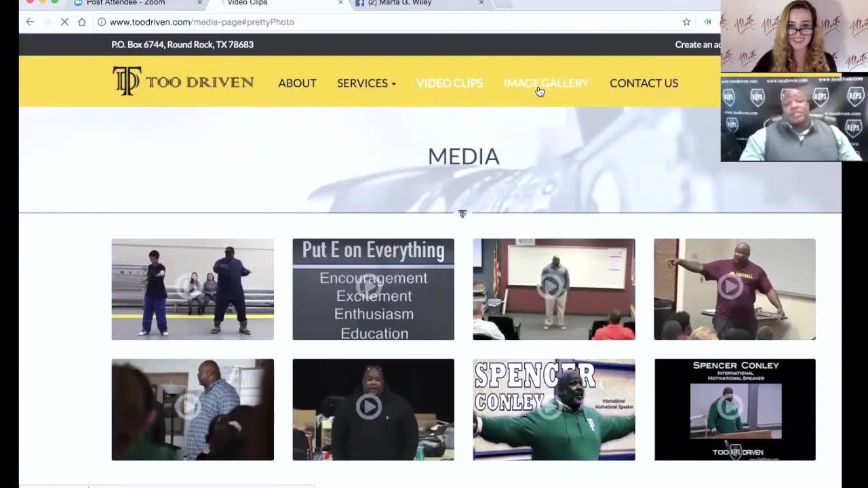Click the MEDIA page heading
This screenshot has width=868, height=488.
pos(464,157)
